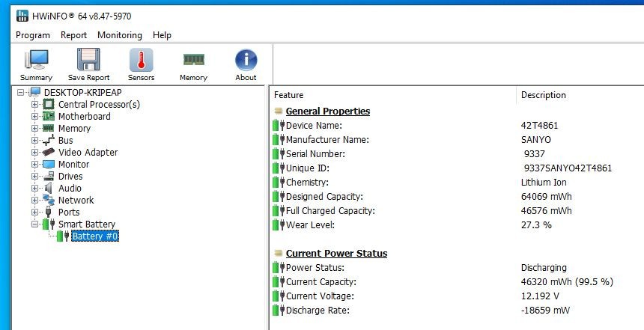Select the Network tree label
Image resolution: width=644 pixels, height=330 pixels.
[x=76, y=200]
